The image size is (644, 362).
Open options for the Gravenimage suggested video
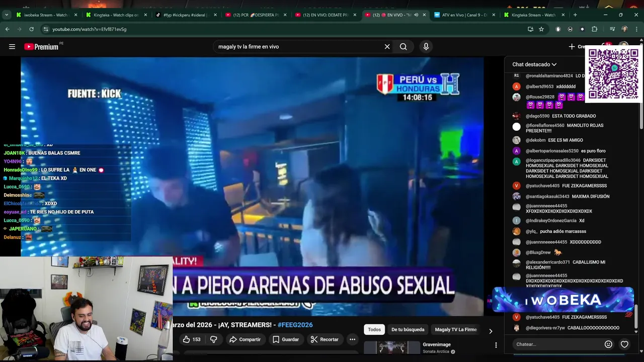pos(496,345)
